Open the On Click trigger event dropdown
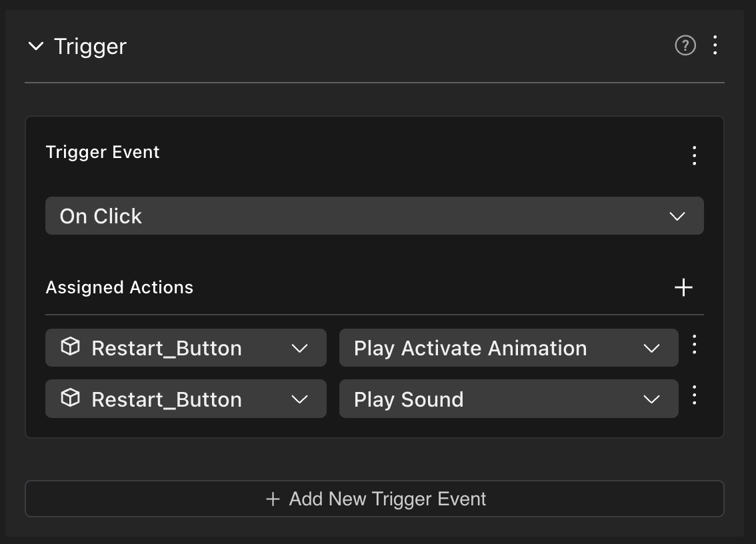 point(373,216)
